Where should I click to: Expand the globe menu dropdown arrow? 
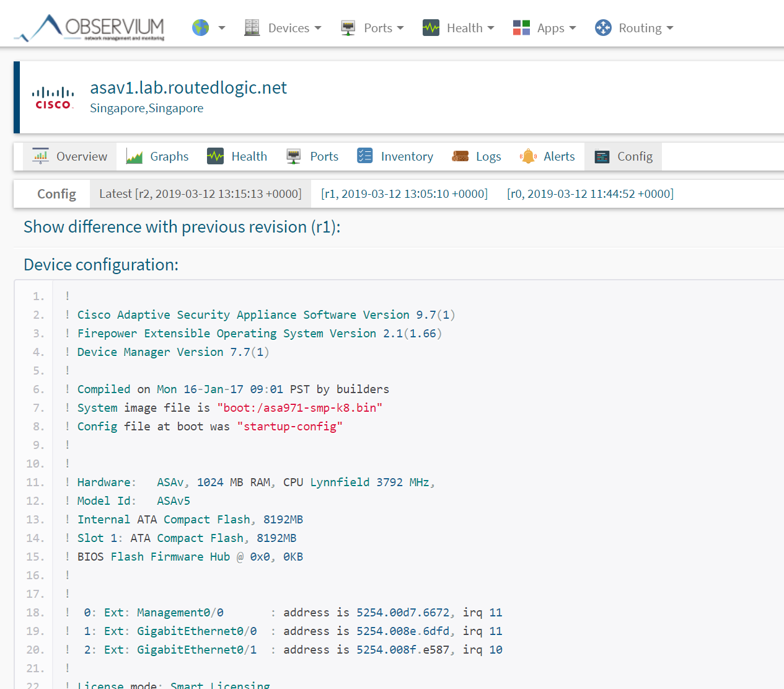click(222, 28)
